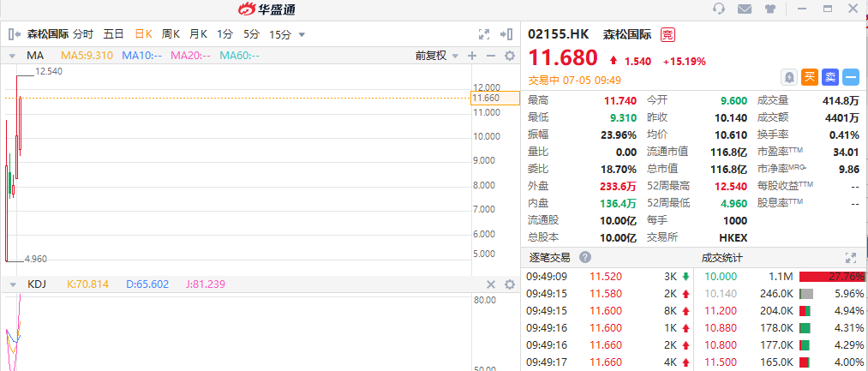Switch to 五日 five-day chart
This screenshot has height=371, width=868.
(x=113, y=34)
